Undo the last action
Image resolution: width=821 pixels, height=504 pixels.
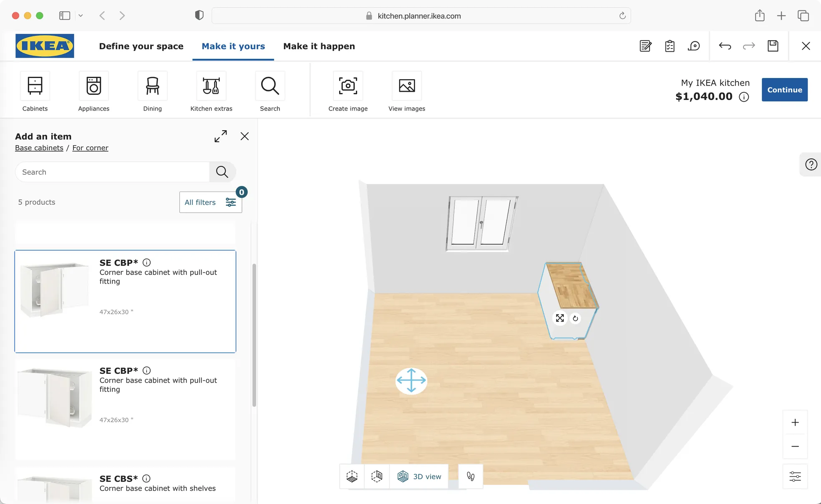click(x=725, y=46)
